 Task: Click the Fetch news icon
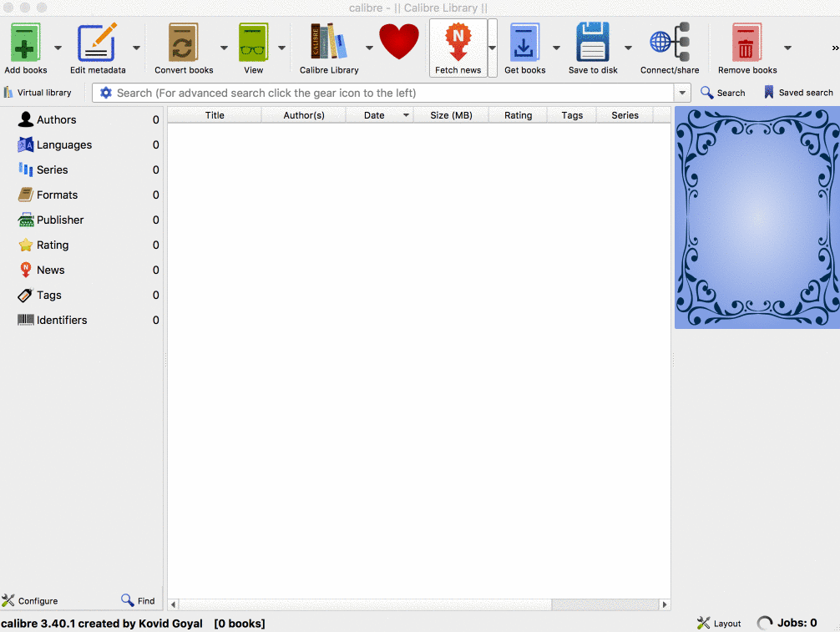point(458,43)
